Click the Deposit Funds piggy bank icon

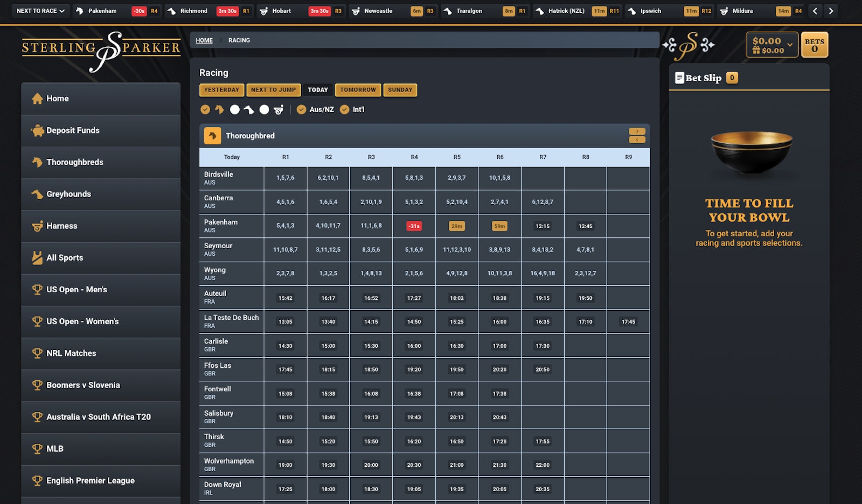point(37,130)
